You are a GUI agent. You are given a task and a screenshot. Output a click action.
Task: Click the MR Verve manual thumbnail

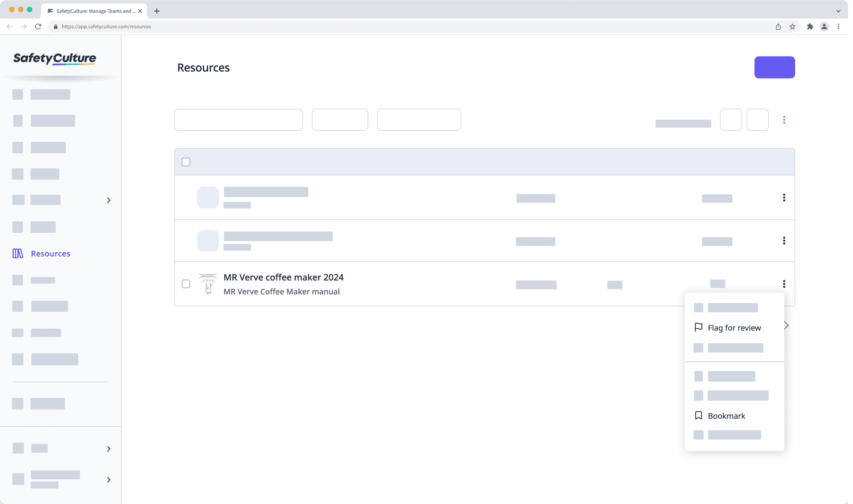coord(208,284)
